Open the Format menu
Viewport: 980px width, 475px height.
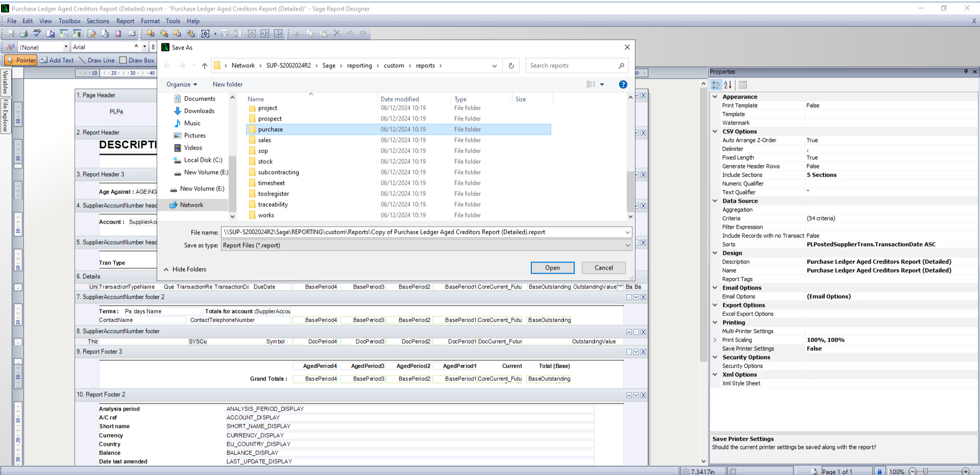pos(150,21)
